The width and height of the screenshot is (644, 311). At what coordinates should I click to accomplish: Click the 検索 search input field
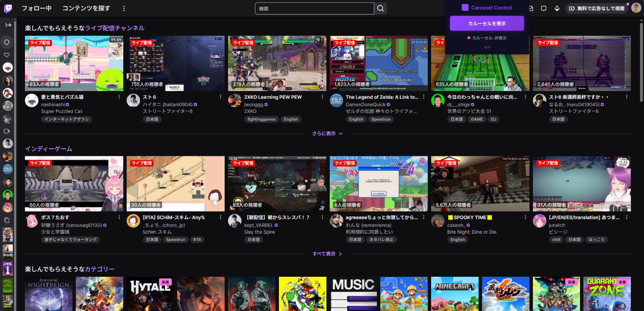[x=315, y=8]
